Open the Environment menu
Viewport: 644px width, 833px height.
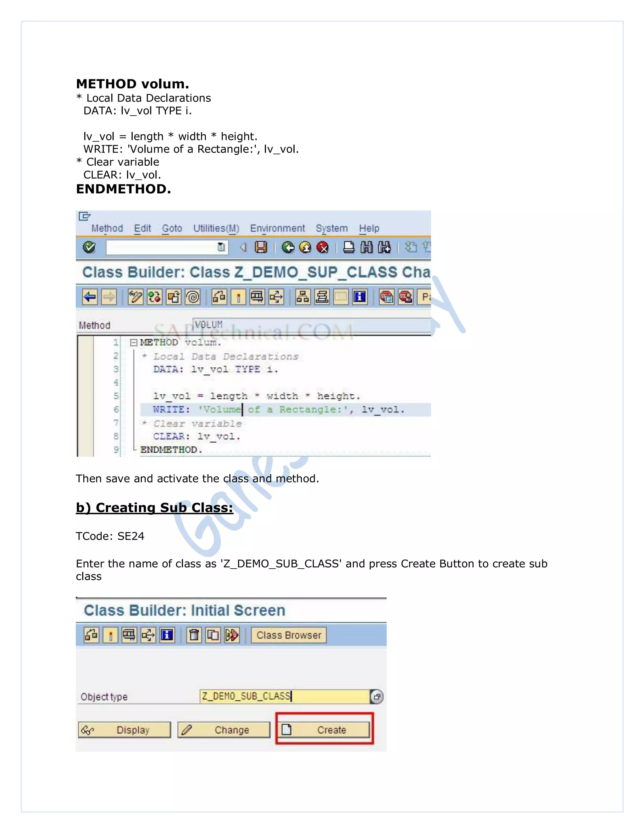[277, 229]
